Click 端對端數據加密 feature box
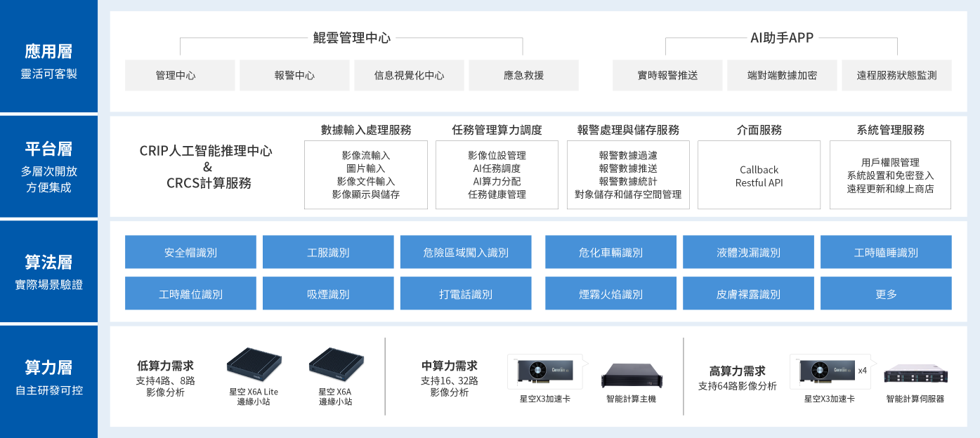The width and height of the screenshot is (980, 438). click(782, 75)
